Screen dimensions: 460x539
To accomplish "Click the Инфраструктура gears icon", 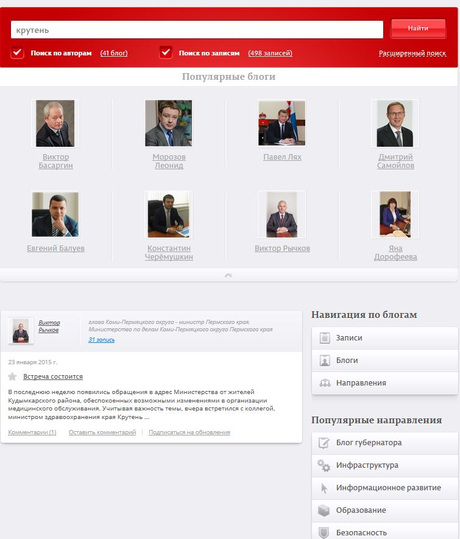I will coord(324,465).
